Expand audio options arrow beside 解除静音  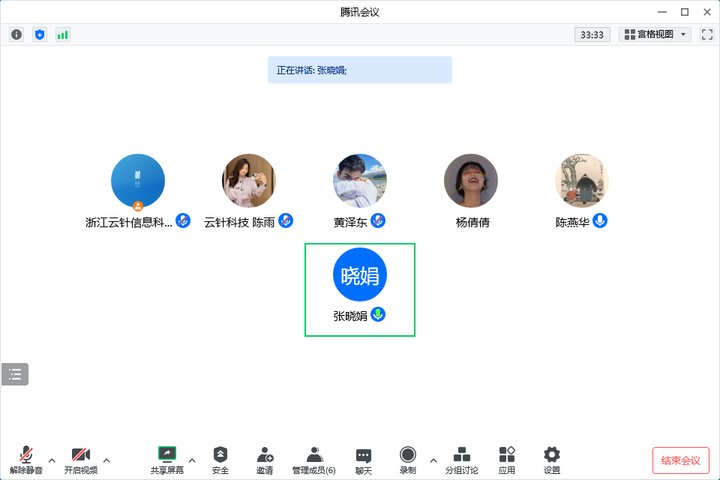tap(52, 460)
